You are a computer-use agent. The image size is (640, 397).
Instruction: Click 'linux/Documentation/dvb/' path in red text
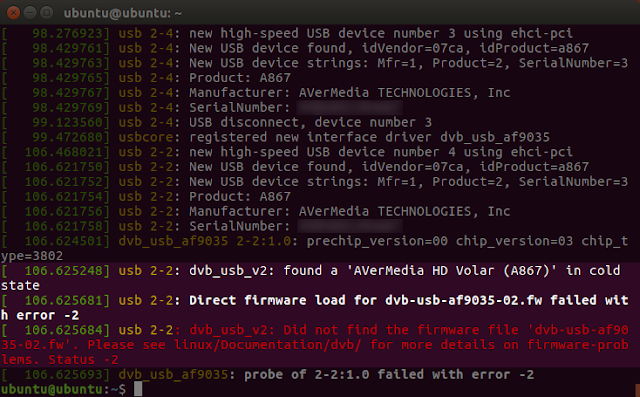(x=268, y=345)
